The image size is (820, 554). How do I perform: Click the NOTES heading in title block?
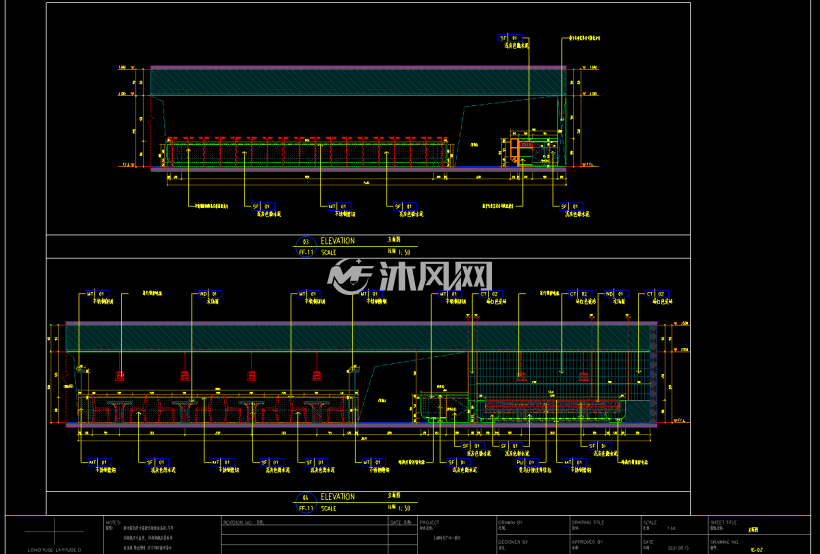click(x=113, y=522)
